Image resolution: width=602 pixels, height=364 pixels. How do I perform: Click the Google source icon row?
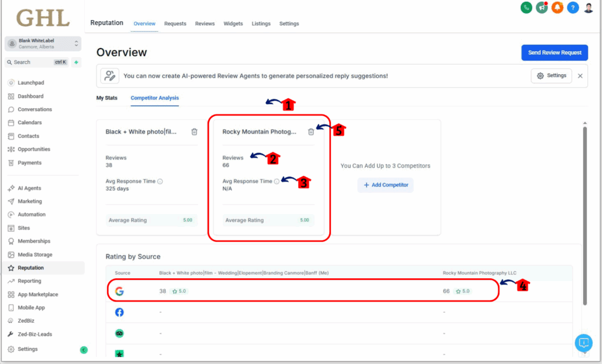click(119, 291)
